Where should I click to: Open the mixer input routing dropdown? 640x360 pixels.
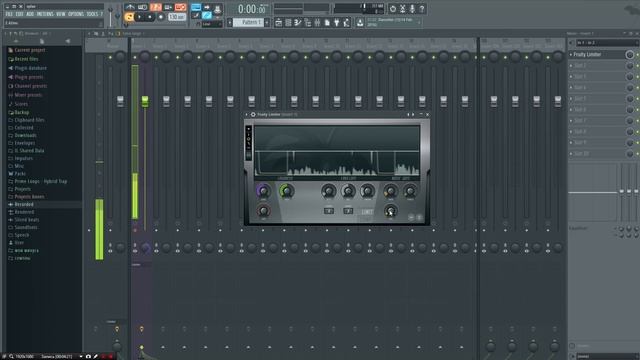coord(607,42)
